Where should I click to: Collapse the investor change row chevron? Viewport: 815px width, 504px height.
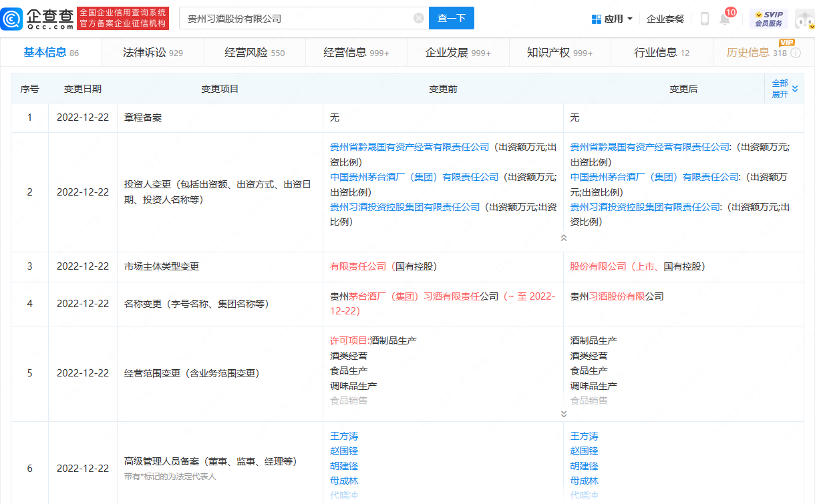tap(563, 238)
